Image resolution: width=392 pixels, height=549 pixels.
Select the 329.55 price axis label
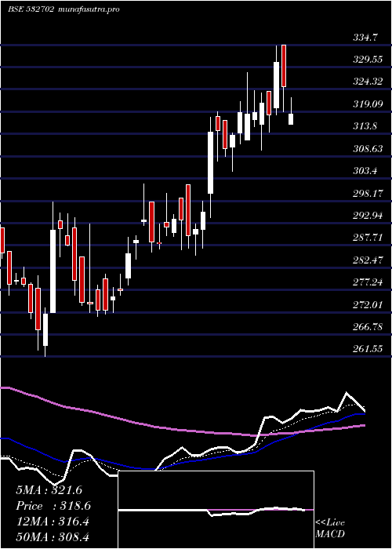tap(368, 60)
